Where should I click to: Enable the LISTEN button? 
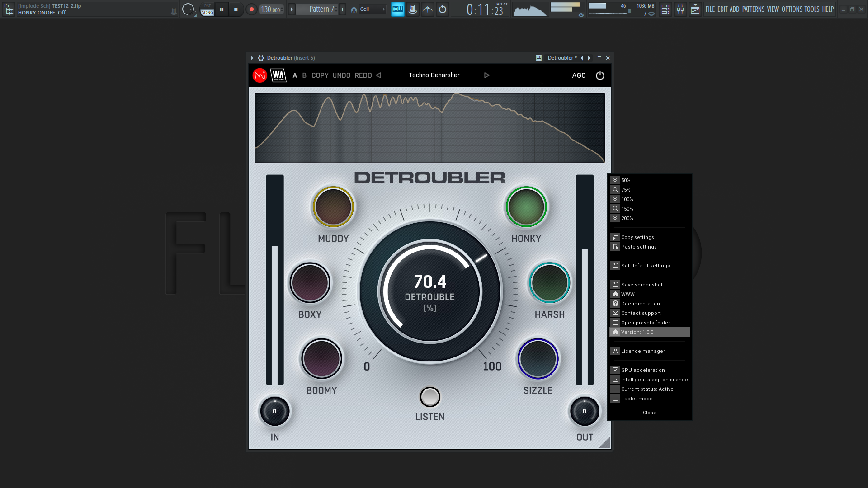pos(430,397)
